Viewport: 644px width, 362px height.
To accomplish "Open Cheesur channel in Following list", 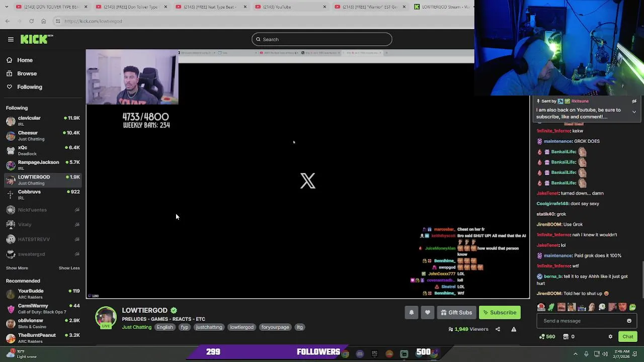I will point(43,136).
